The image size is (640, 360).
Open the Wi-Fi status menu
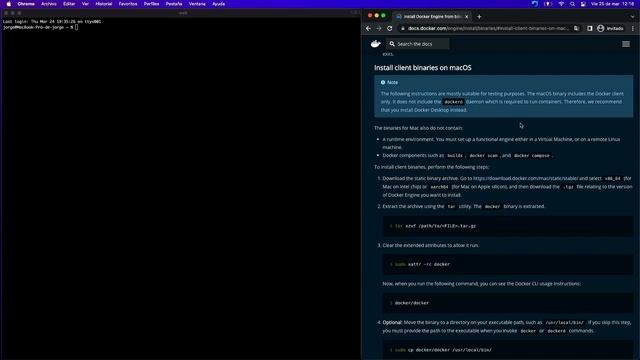[561, 4]
